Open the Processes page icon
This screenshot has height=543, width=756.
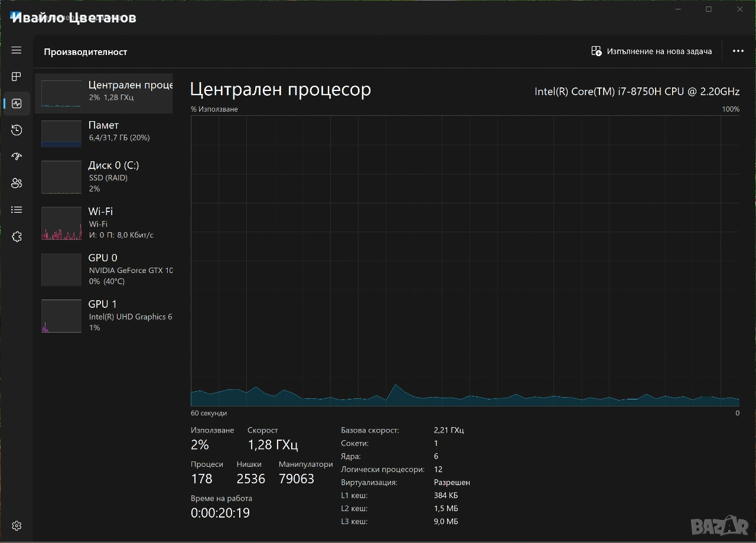pos(17,77)
